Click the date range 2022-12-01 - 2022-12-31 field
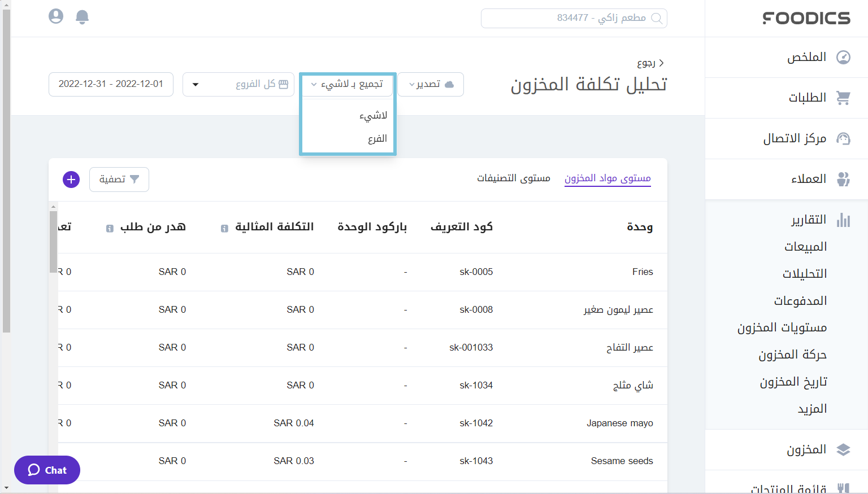Image resolution: width=868 pixels, height=494 pixels. coord(111,84)
